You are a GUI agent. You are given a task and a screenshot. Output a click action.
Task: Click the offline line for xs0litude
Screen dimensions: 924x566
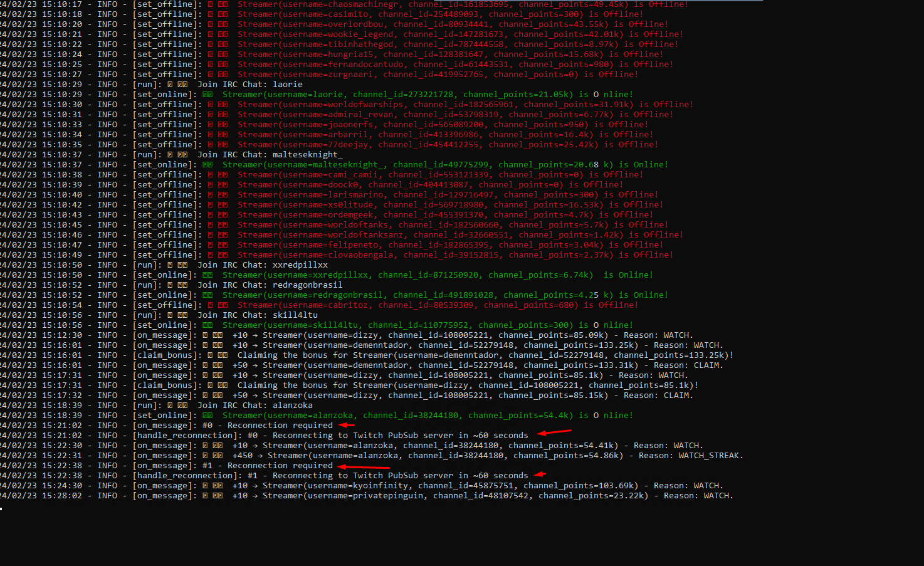pos(450,205)
